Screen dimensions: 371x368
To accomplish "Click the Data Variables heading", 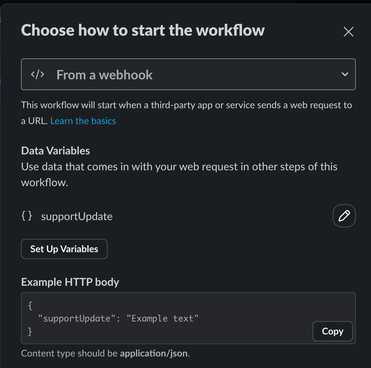I will tap(55, 151).
